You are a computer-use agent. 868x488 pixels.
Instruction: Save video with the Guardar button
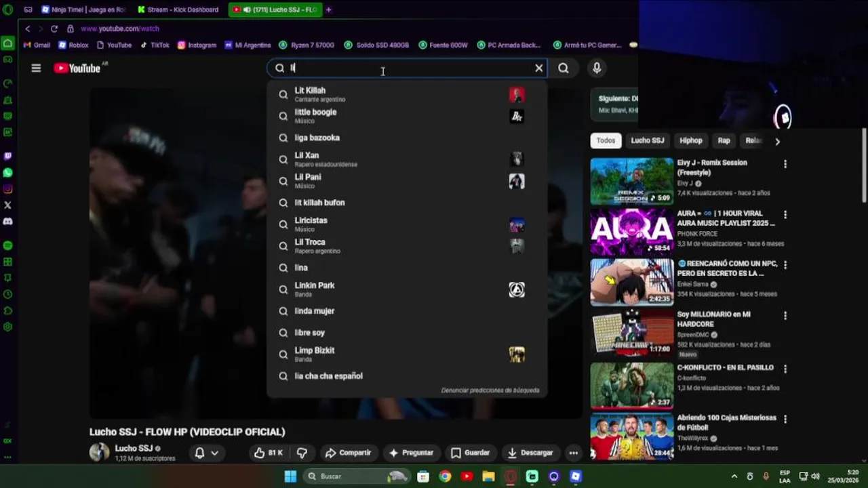[x=470, y=453]
